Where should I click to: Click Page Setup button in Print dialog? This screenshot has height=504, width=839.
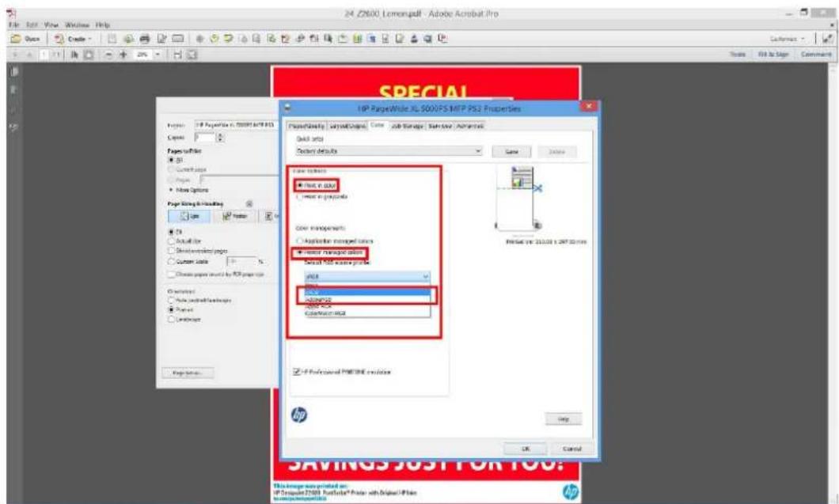tap(188, 373)
